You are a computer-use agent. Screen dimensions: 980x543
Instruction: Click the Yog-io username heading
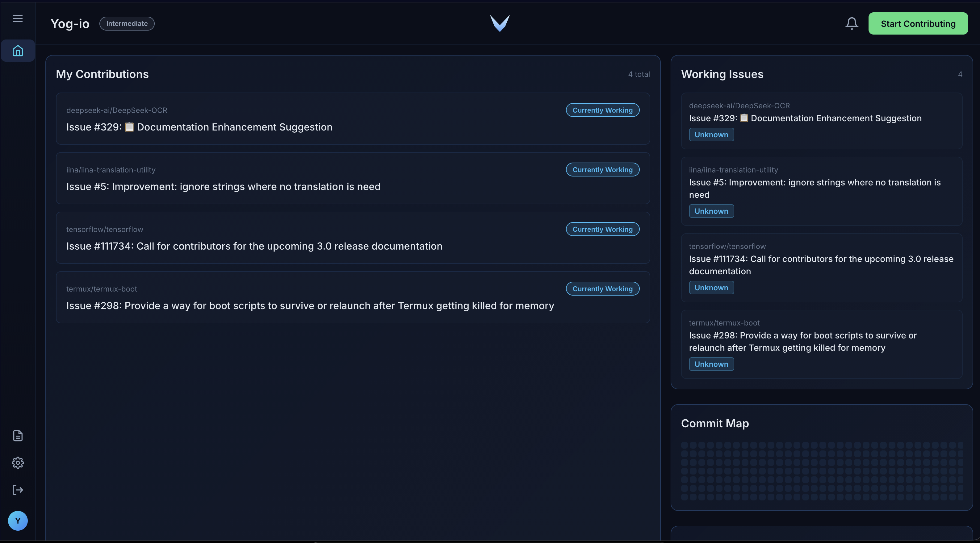coord(70,23)
